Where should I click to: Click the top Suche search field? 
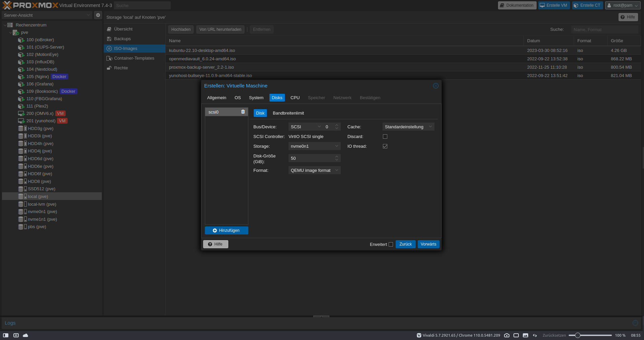[x=142, y=5]
